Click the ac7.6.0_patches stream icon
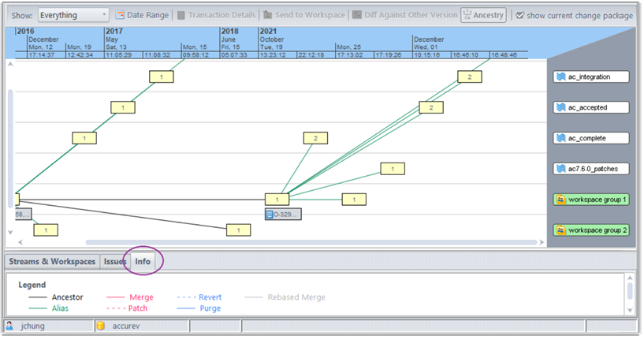 560,169
